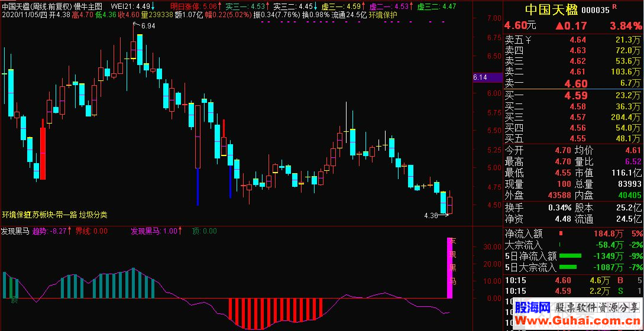644x331 pixels.
Task: Click the chart title 中国天楹(周线.前复权) 慢牛主图
Action: [52, 6]
